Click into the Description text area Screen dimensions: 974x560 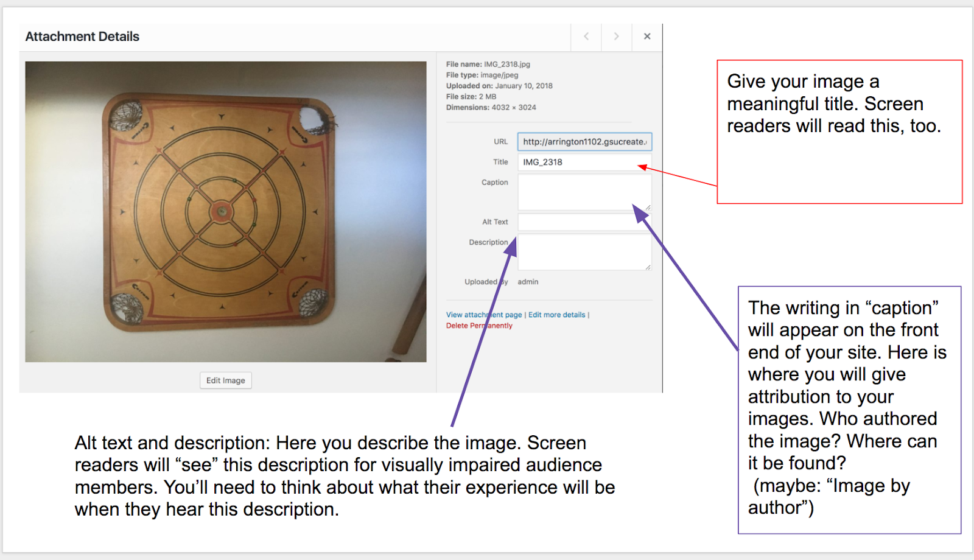(584, 252)
